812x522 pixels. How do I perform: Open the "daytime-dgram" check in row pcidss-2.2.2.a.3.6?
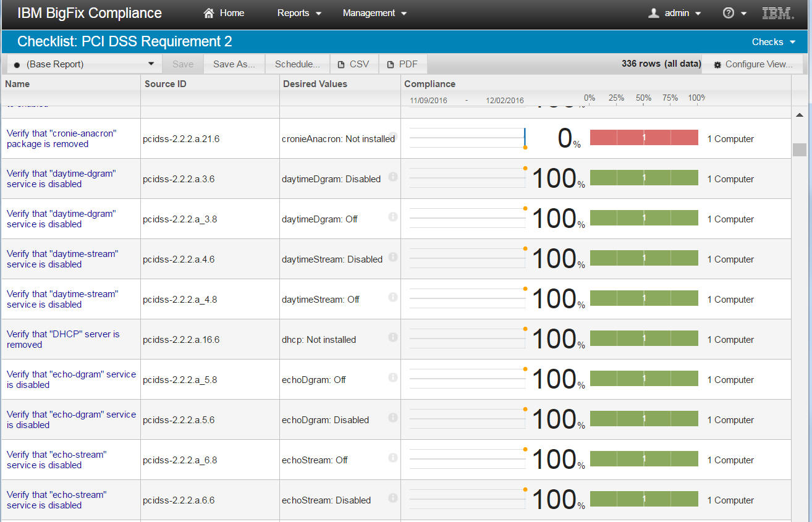[x=61, y=179]
